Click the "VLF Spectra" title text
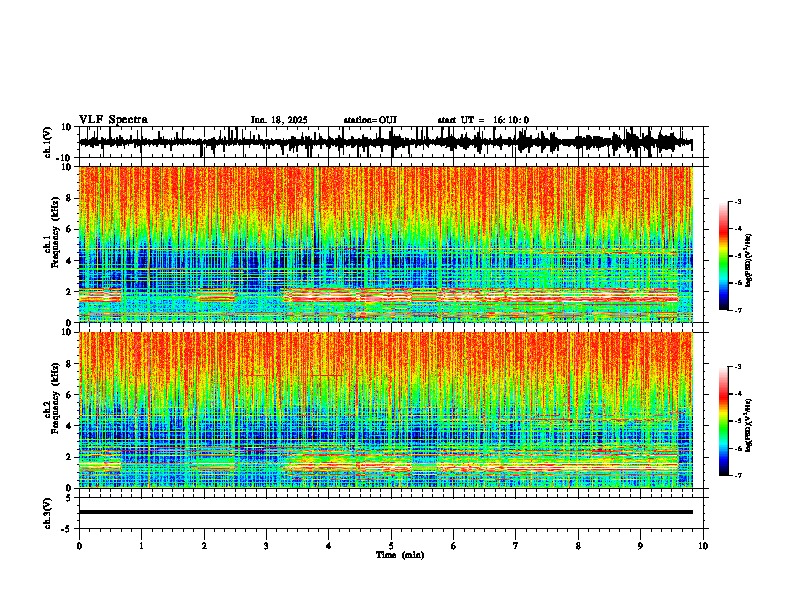 pos(113,120)
